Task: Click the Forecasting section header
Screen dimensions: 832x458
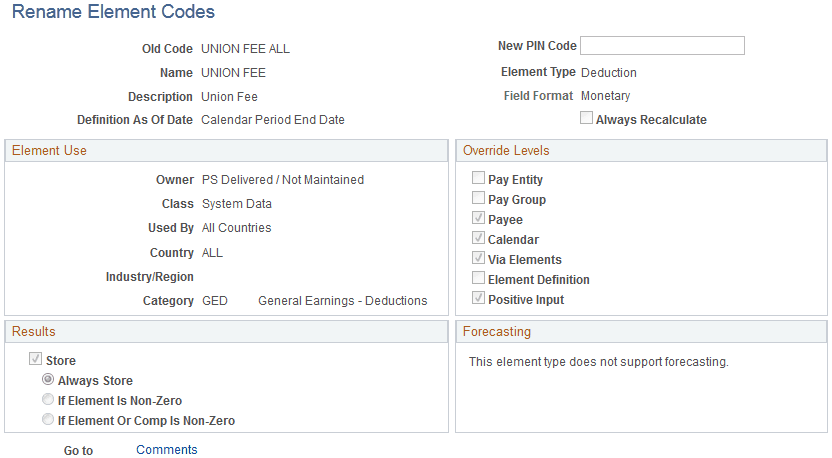Action: (497, 332)
